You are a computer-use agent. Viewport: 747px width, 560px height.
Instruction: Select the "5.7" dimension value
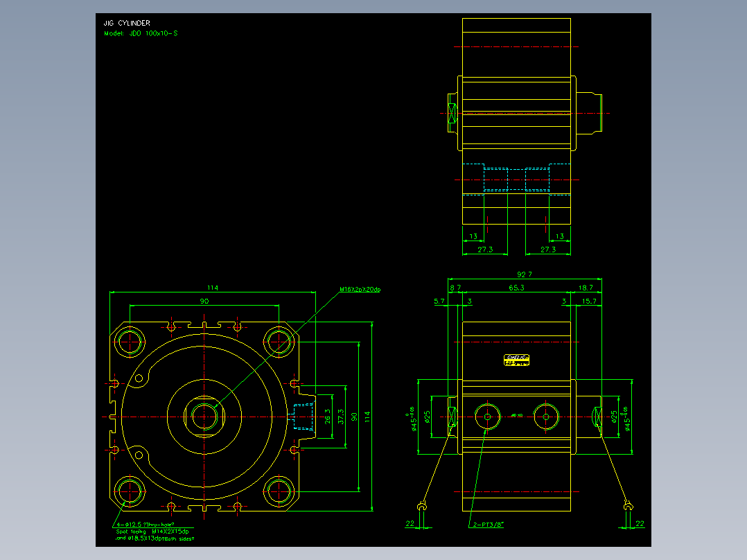point(439,301)
